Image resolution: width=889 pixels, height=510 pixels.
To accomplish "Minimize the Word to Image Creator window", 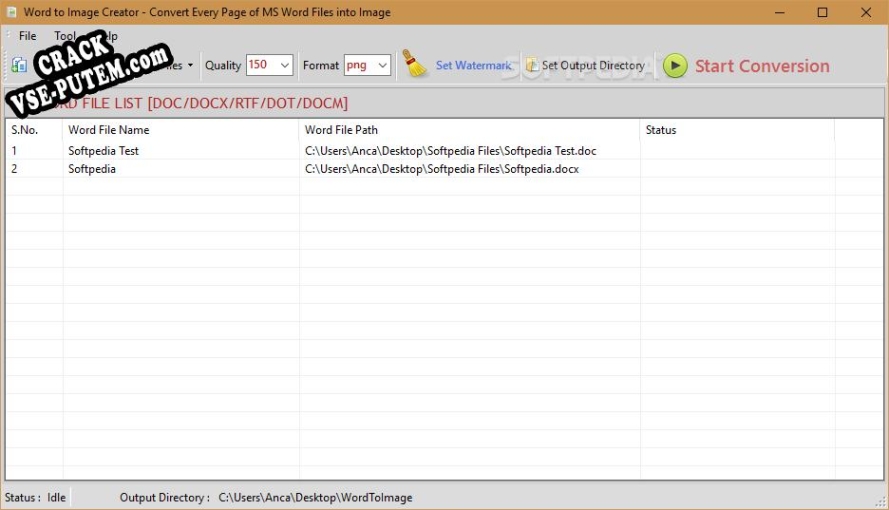I will 780,12.
